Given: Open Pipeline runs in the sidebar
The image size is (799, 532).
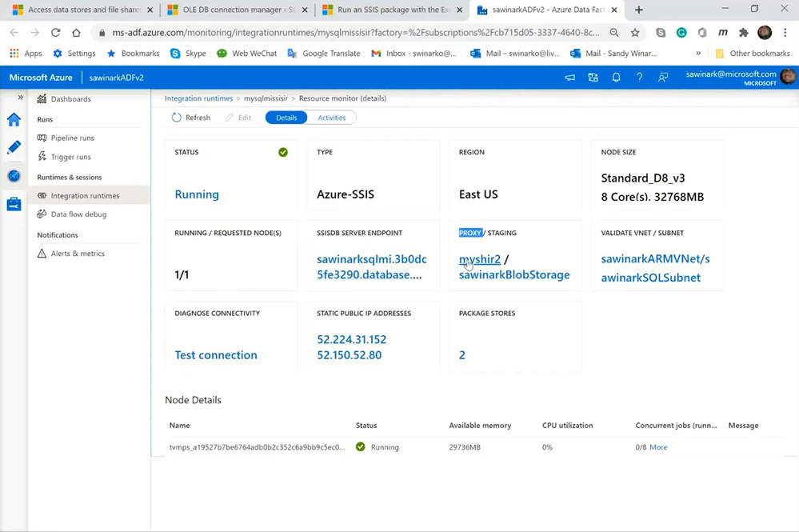Looking at the screenshot, I should 66,138.
